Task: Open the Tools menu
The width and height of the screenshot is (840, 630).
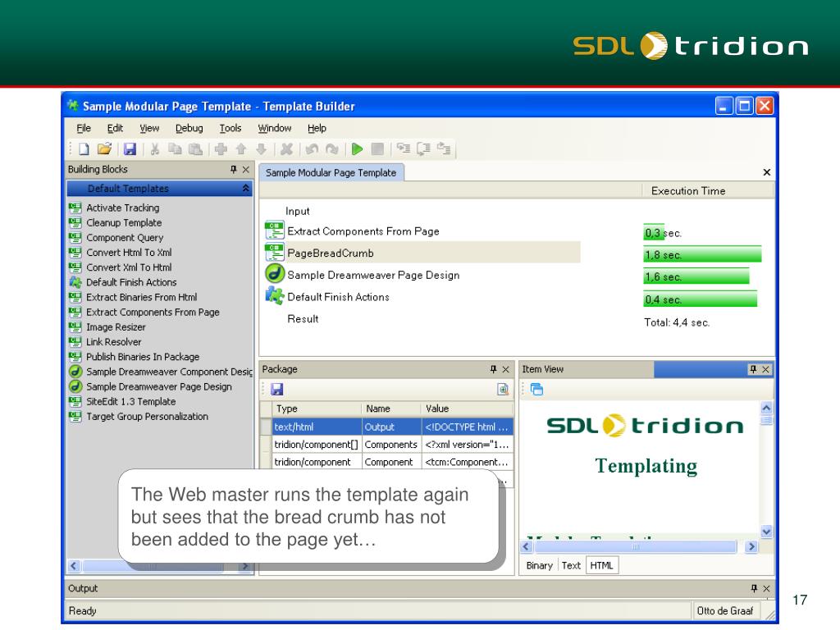Action: [x=231, y=128]
